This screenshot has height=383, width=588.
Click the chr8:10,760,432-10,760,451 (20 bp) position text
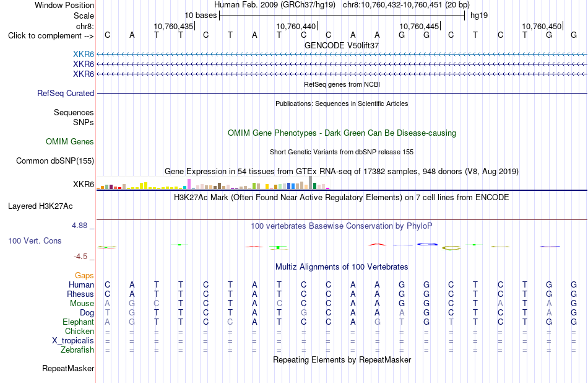[x=406, y=5]
